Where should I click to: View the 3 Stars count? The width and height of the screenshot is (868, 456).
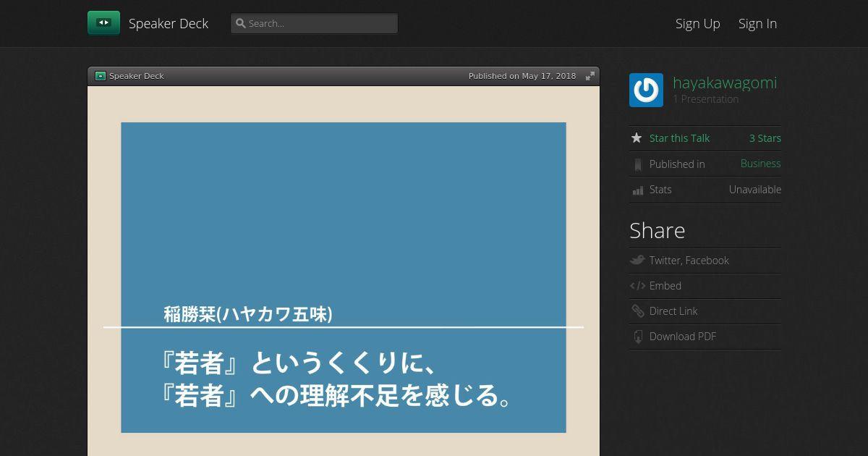point(765,138)
